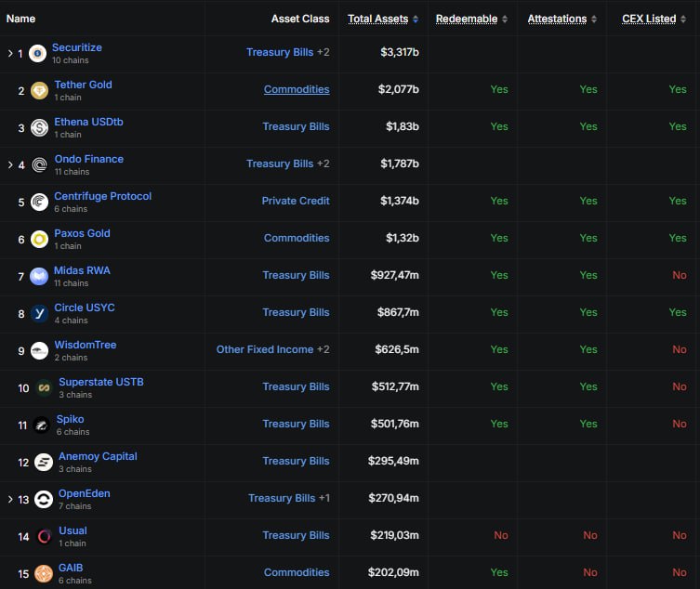Click Paxos Gold's Commodities asset class
Screen dimensions: 700x589
[x=297, y=238]
